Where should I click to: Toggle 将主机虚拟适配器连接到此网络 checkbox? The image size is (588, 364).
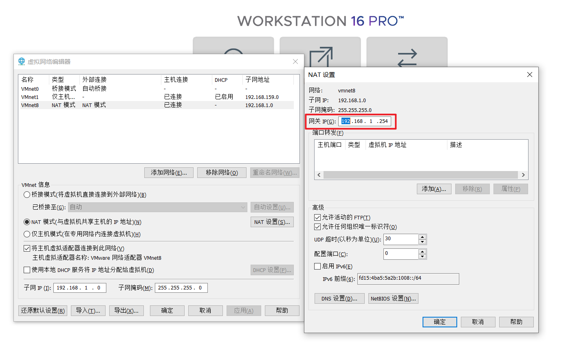click(27, 248)
